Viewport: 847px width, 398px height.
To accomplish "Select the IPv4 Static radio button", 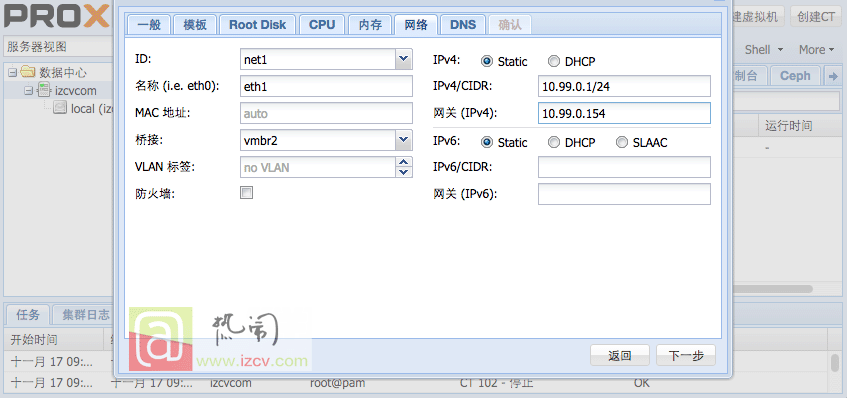I will click(487, 62).
